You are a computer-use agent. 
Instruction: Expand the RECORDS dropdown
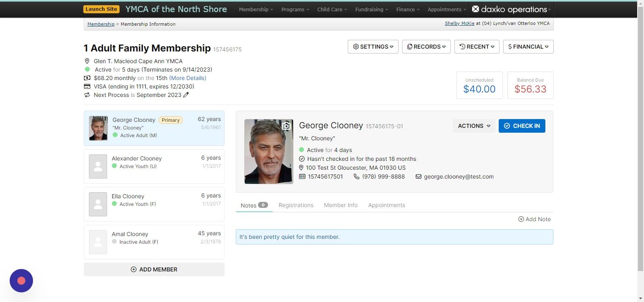pyautogui.click(x=426, y=47)
